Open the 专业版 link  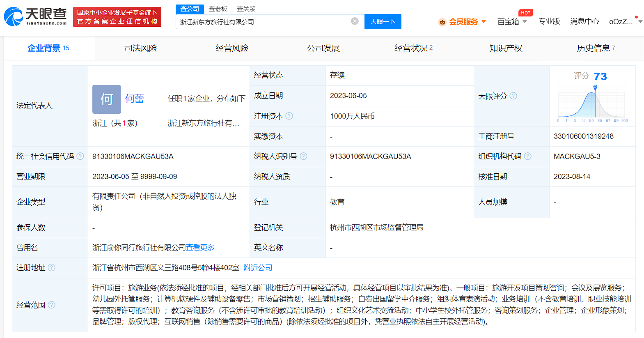coord(549,21)
